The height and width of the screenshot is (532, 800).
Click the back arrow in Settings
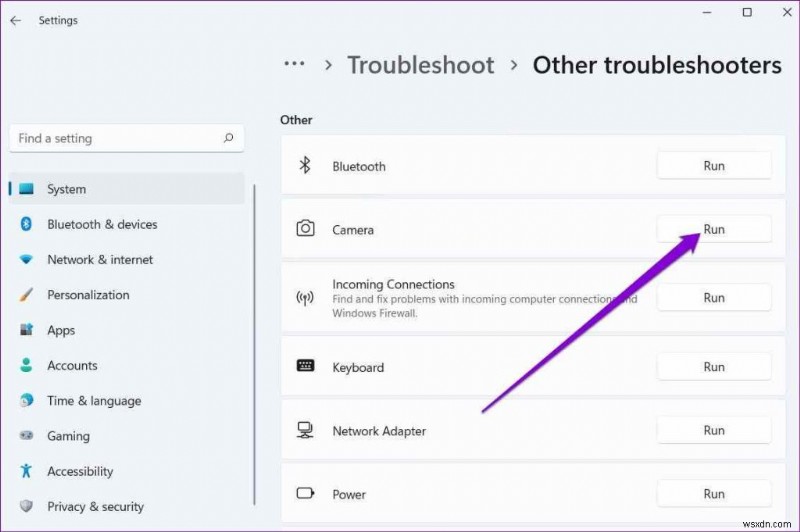pyautogui.click(x=16, y=20)
